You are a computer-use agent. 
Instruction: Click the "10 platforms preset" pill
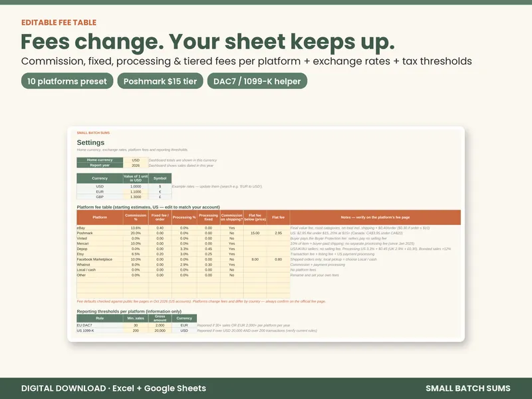tap(67, 81)
